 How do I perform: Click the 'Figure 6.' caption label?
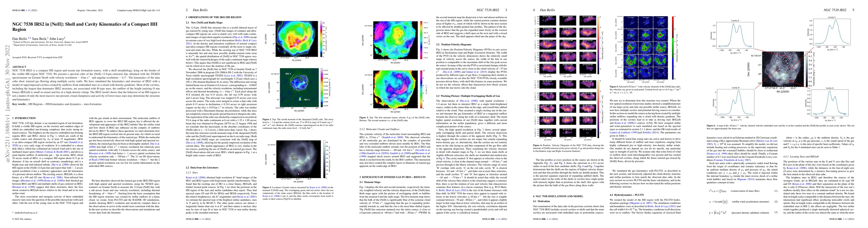tap(711, 125)
